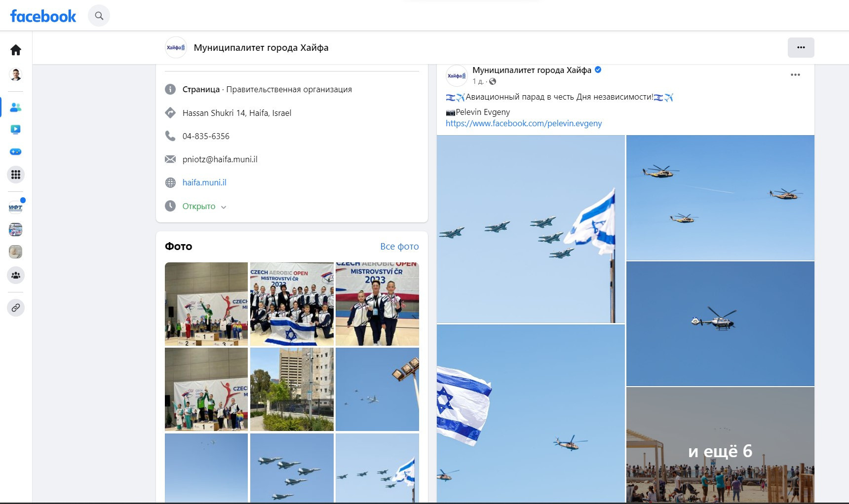Open the Watch video icon
The height and width of the screenshot is (504, 849).
tap(15, 129)
